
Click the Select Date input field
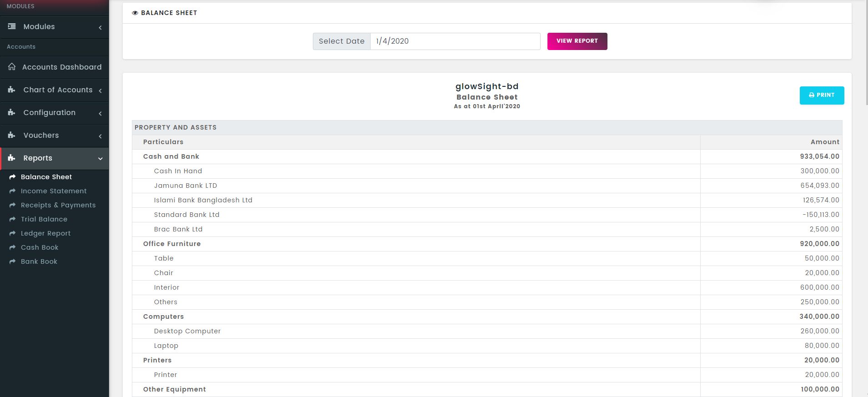click(x=455, y=41)
